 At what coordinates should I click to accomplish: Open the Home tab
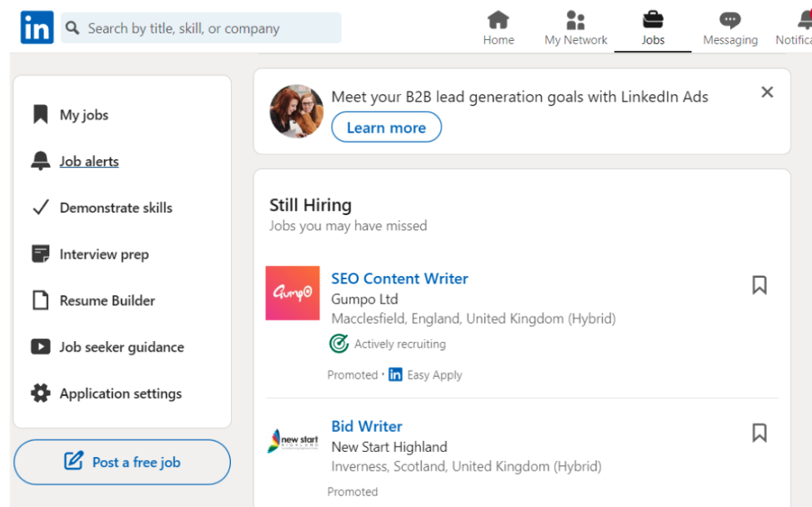[x=499, y=28]
